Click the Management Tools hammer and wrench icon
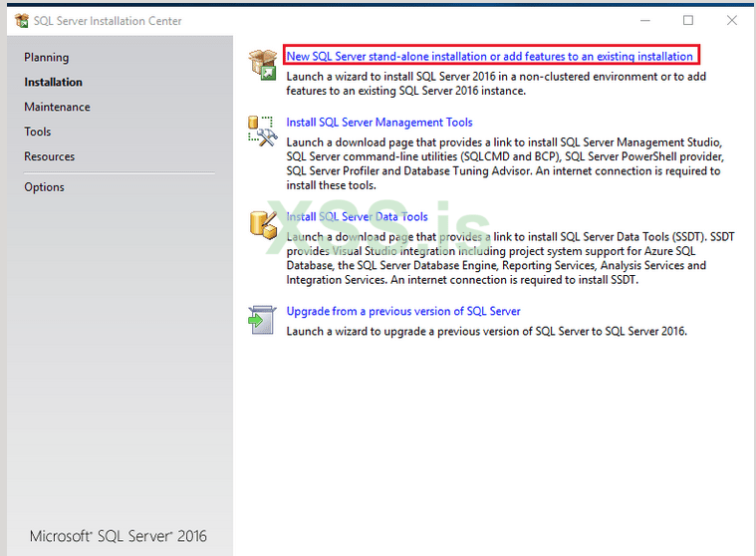Viewport: 756px width, 556px height. (x=263, y=131)
